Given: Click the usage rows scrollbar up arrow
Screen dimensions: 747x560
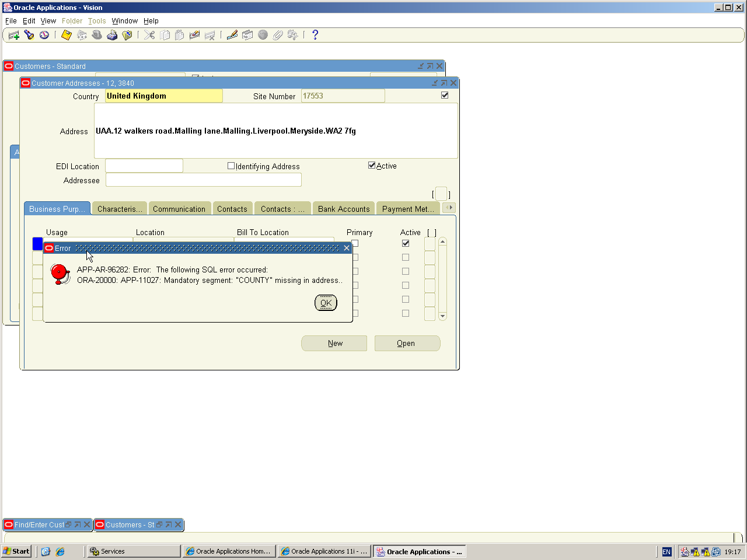Looking at the screenshot, I should [x=442, y=242].
